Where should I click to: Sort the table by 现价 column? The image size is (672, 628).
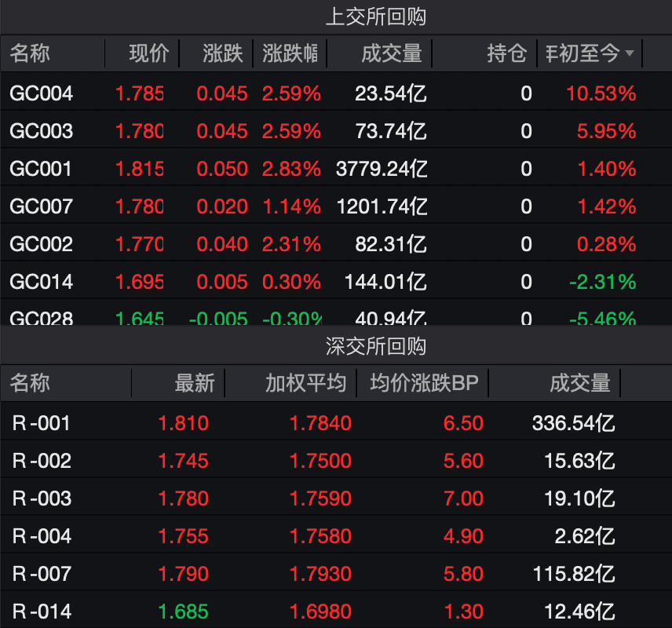(148, 53)
